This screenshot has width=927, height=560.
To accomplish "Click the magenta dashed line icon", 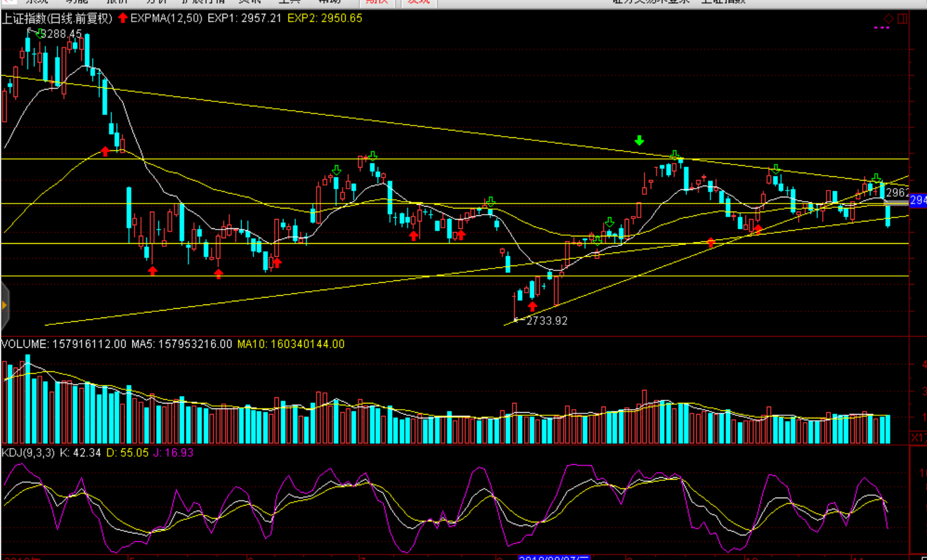I will pyautogui.click(x=881, y=28).
